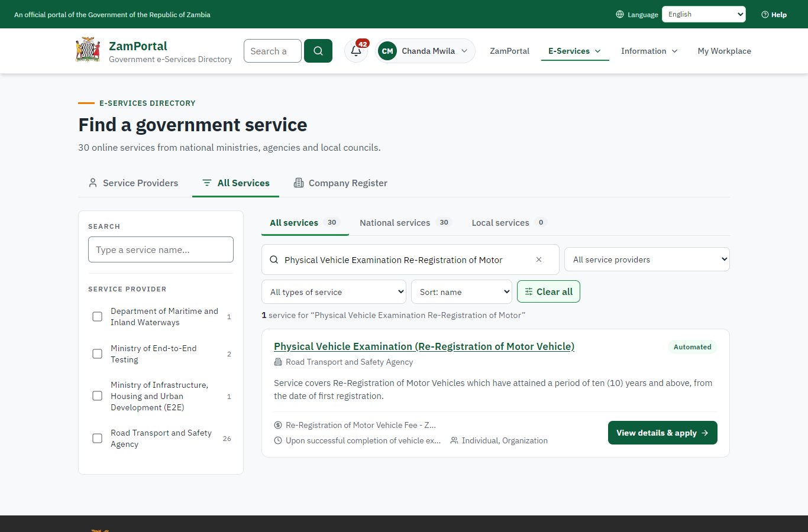Check Road Transport and Safety Agency filter
Viewport: 808px width, 532px height.
pyautogui.click(x=98, y=439)
